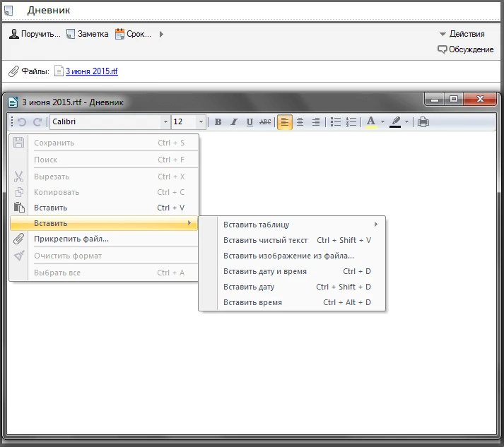Apply strikethrough formatting icon
504x447 pixels.
tap(265, 122)
